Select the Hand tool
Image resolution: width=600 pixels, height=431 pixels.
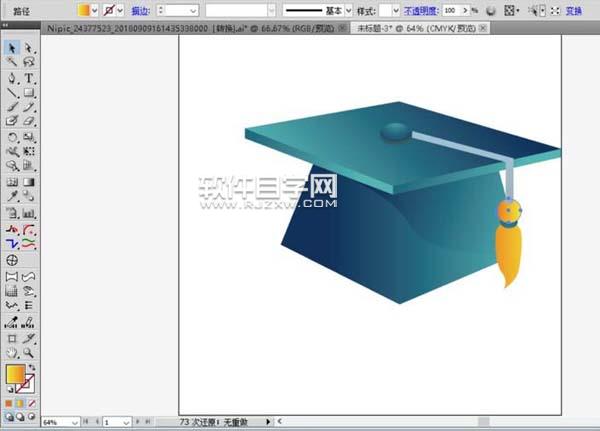12,353
